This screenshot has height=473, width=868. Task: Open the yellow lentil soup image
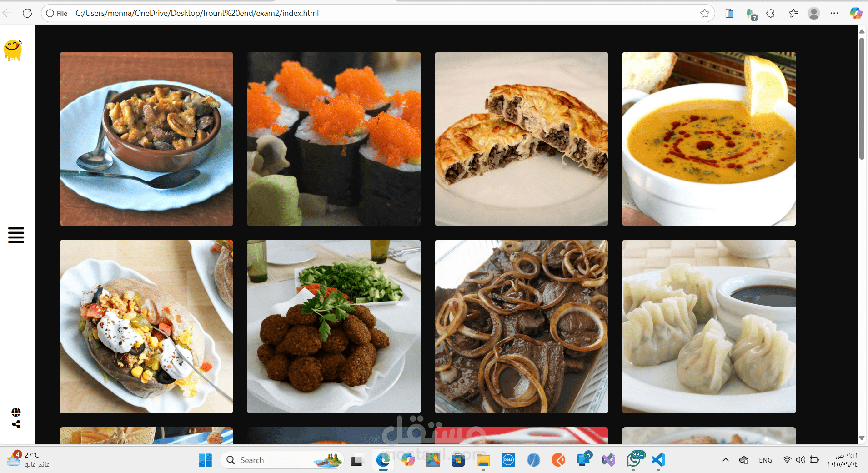(x=709, y=139)
